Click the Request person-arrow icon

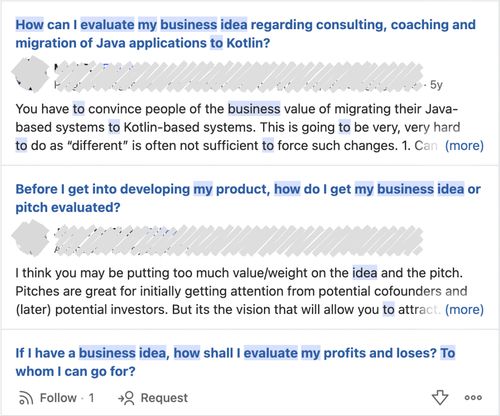click(127, 398)
